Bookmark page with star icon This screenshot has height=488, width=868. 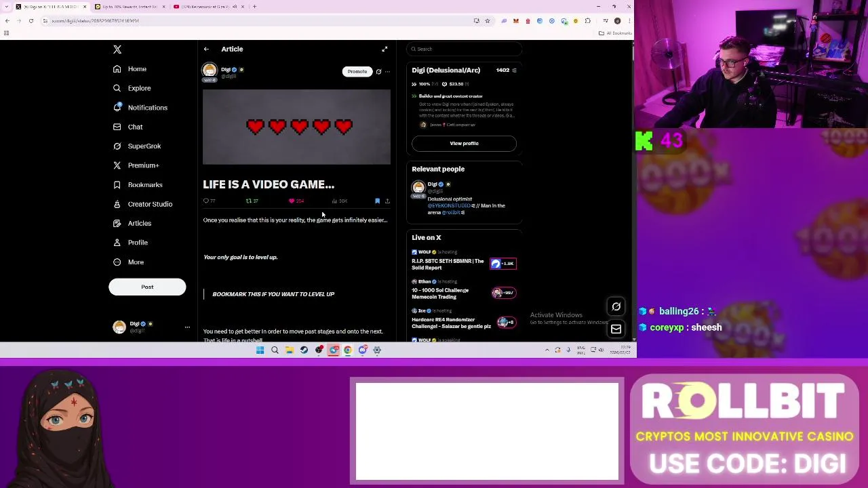point(487,21)
